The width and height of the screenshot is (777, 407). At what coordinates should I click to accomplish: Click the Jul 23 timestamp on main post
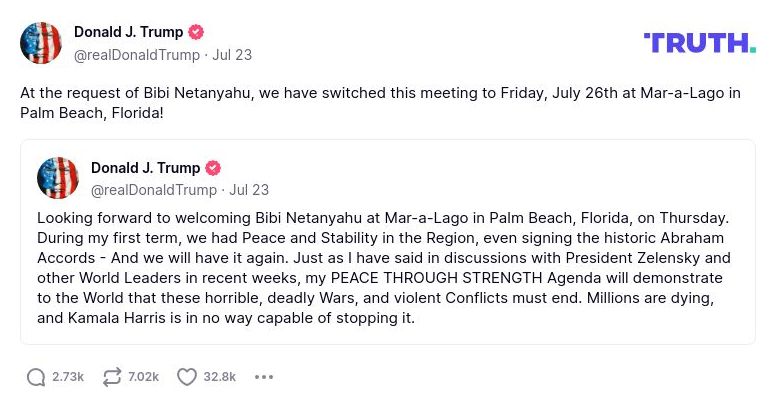pos(232,54)
